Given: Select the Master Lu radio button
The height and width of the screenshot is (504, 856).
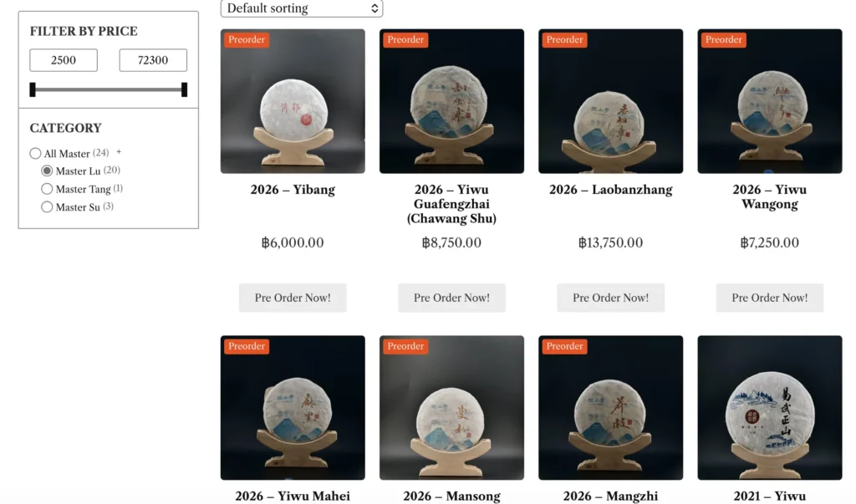Looking at the screenshot, I should [x=47, y=171].
